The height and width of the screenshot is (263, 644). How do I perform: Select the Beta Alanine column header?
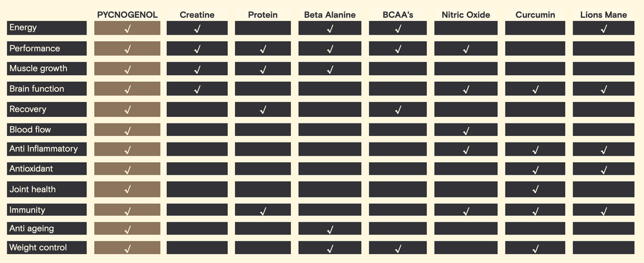tap(330, 14)
